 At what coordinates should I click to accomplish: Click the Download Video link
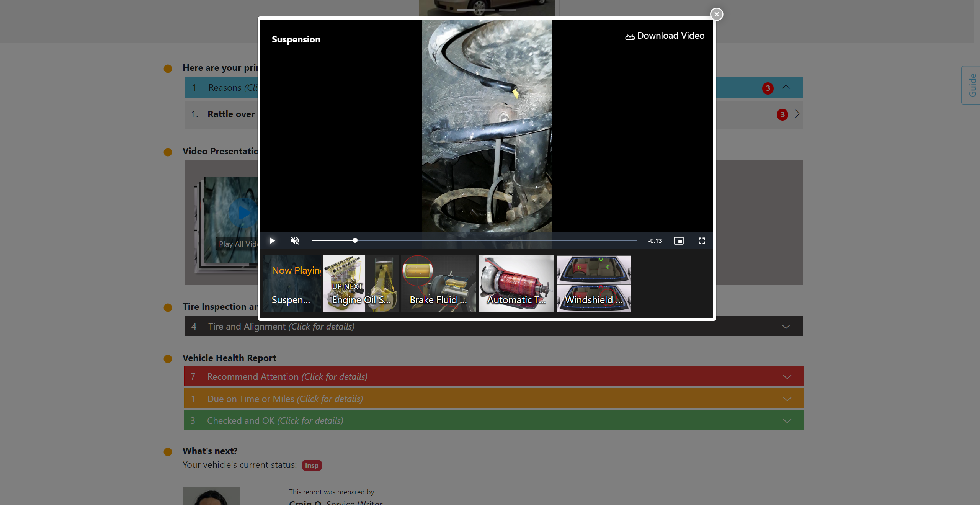pyautogui.click(x=665, y=36)
